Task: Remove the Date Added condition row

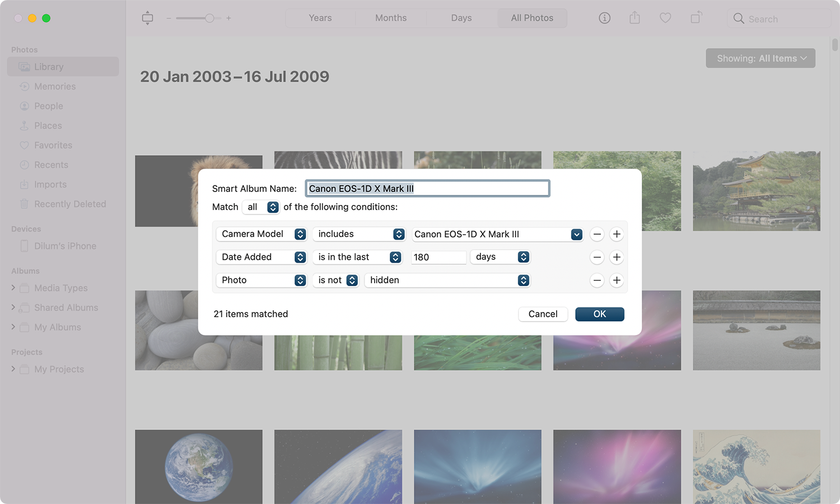Action: coord(597,257)
